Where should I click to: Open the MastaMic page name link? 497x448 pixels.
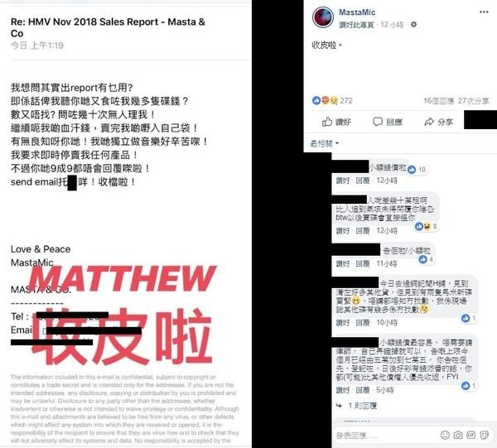point(357,12)
